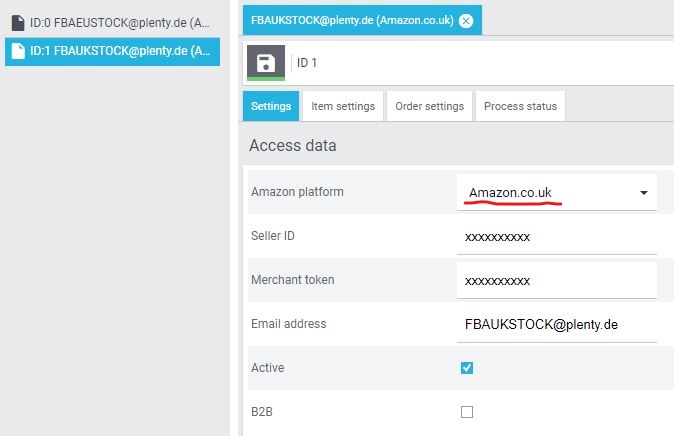Open the Amazon platform dropdown arrow

(644, 193)
